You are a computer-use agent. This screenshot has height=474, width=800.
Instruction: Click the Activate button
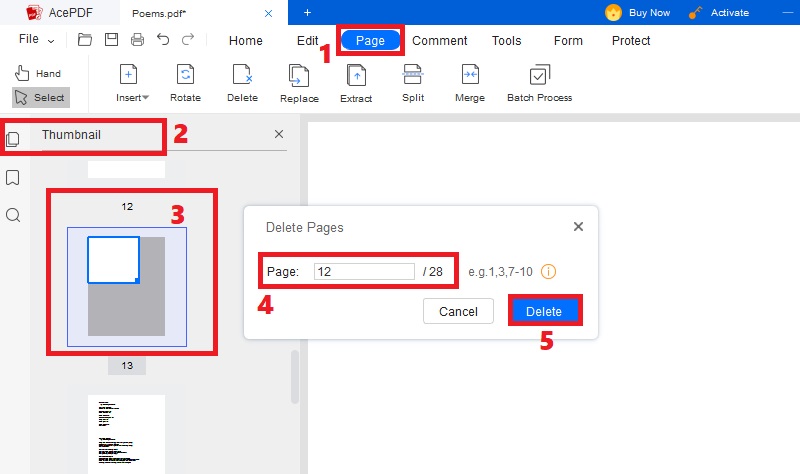[x=719, y=13]
